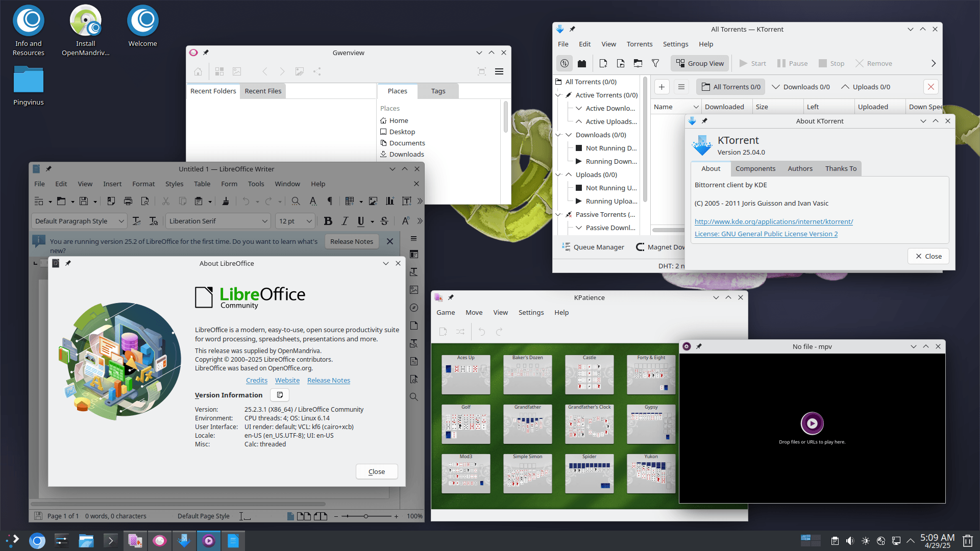Open underline style dropdown arrow in Writer
The height and width of the screenshot is (551, 980).
[x=372, y=221]
